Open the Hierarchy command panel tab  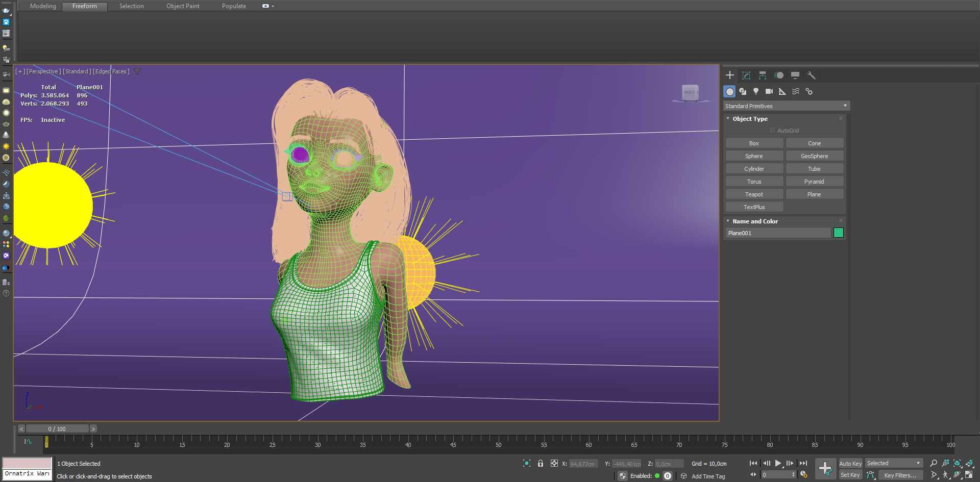(x=763, y=75)
